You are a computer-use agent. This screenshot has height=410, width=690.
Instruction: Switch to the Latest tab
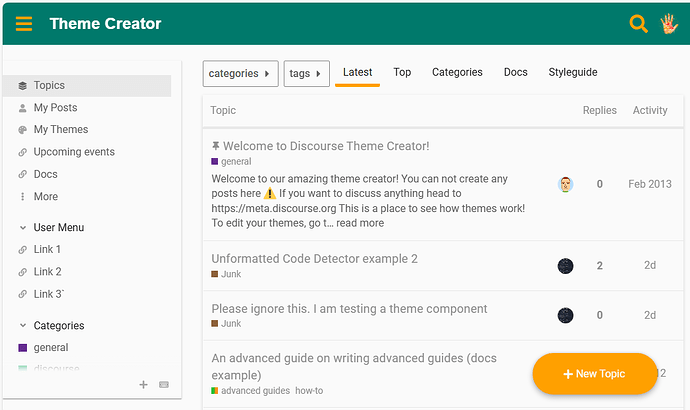(357, 73)
